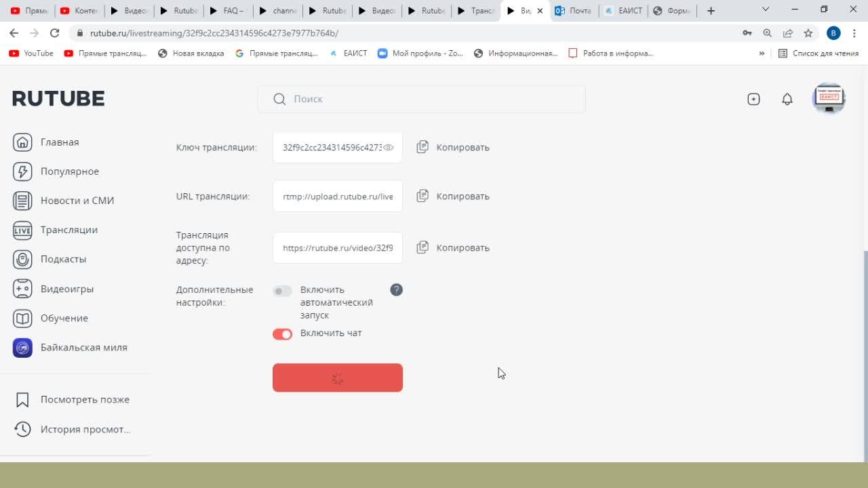
Task: Click the Посмотреть позже bookmark icon
Action: tap(22, 400)
